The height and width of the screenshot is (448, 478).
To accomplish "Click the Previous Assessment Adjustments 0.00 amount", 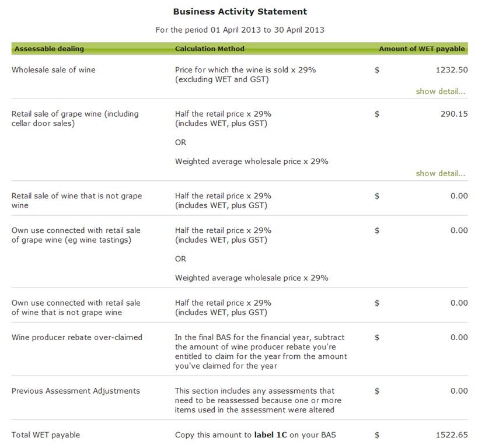I will tap(459, 391).
